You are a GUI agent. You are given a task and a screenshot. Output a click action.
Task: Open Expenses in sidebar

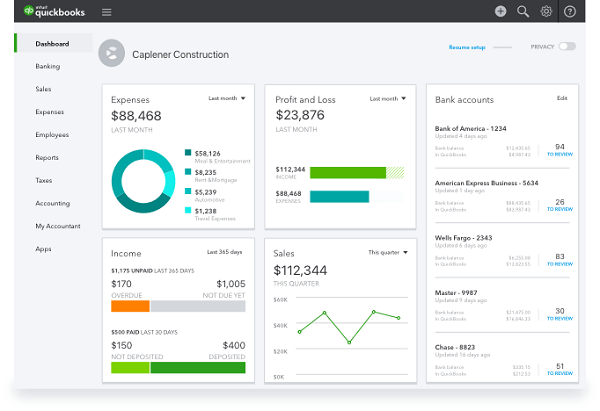click(49, 112)
